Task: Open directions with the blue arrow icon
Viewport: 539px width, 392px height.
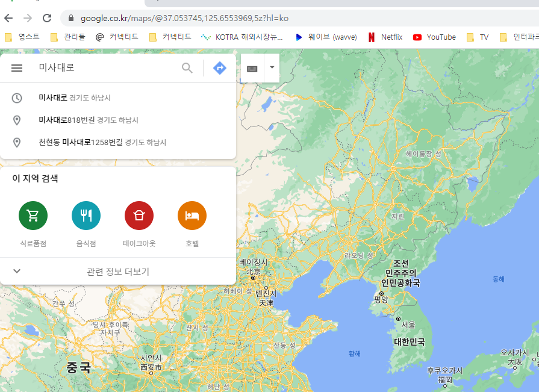Action: pos(220,68)
